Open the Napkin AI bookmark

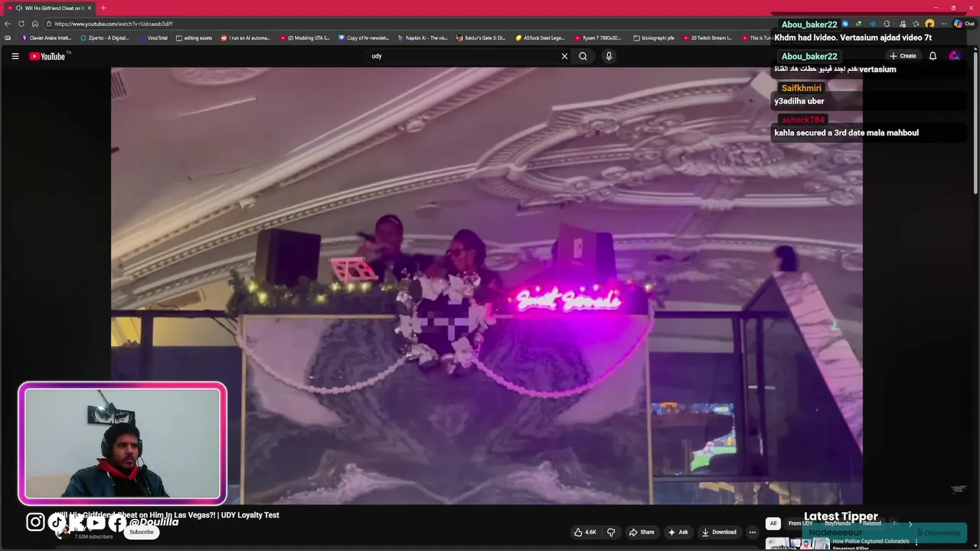click(423, 37)
